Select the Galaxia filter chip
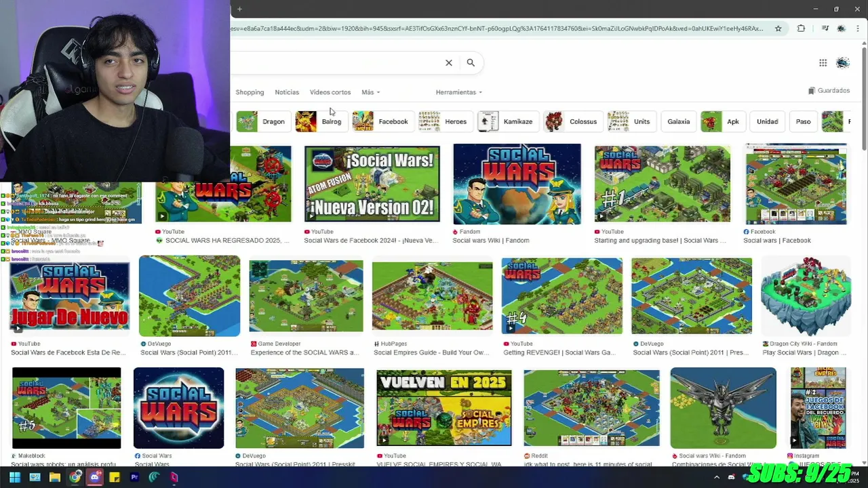 pos(678,121)
